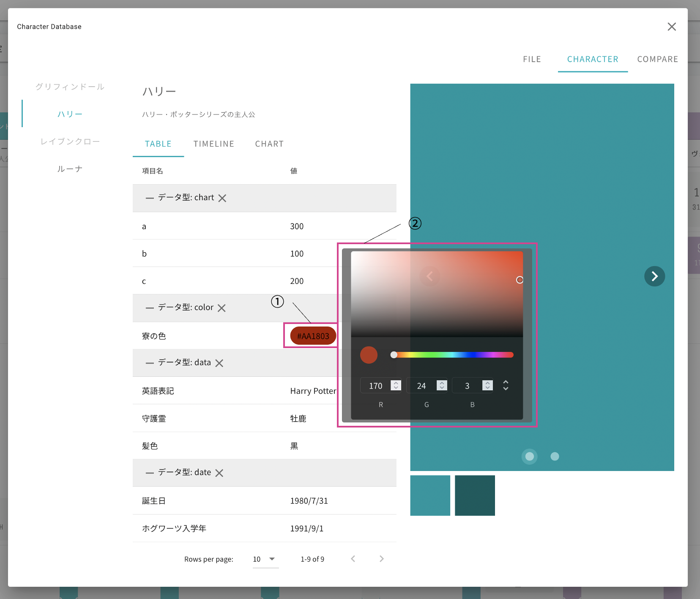
Task: Click the #AA1803 color chip
Action: (x=313, y=336)
